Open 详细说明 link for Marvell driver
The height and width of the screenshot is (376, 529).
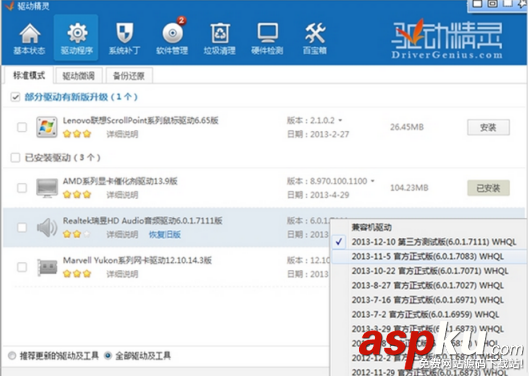click(122, 274)
